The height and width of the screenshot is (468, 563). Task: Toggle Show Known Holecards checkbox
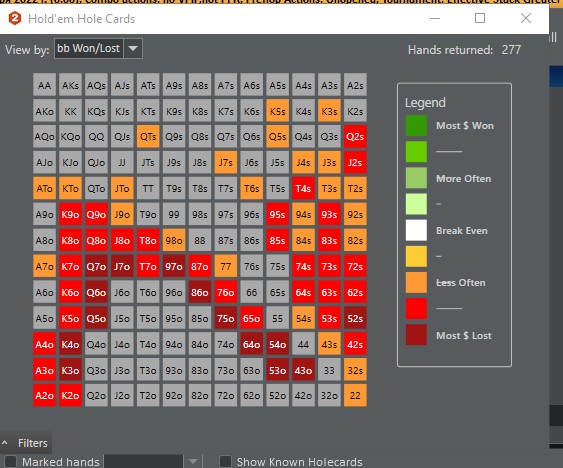pyautogui.click(x=225, y=462)
